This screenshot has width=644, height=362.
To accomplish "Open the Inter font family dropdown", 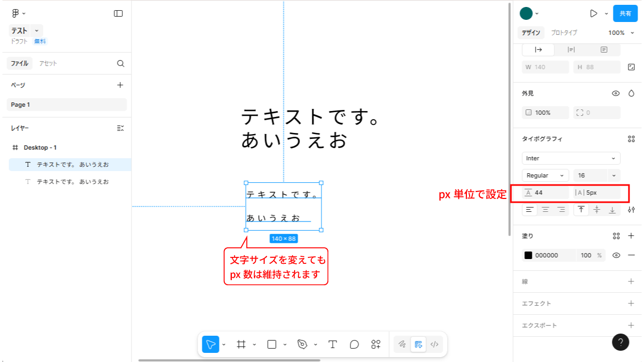I will (571, 158).
